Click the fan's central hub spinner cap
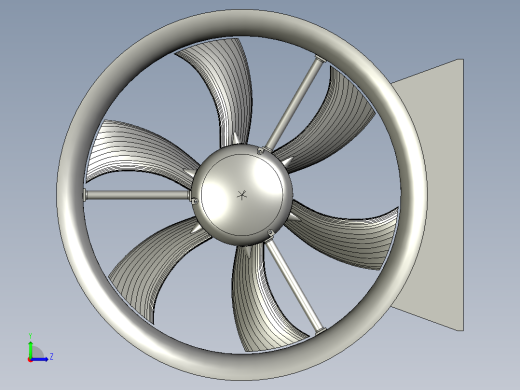 coord(242,195)
